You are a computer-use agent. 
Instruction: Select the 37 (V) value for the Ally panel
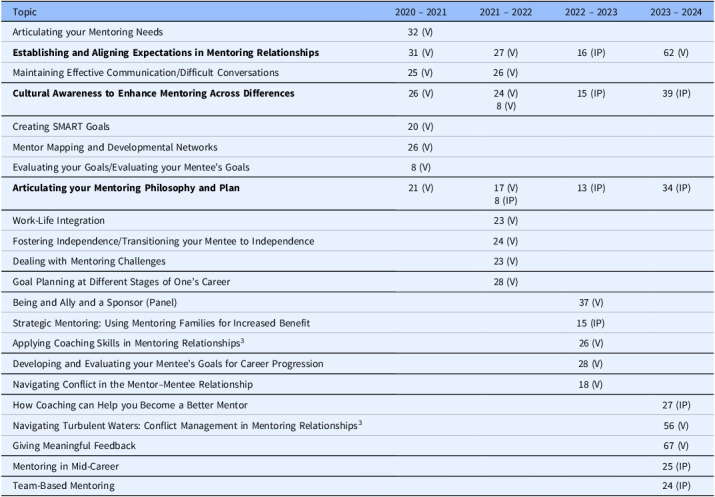578,302
